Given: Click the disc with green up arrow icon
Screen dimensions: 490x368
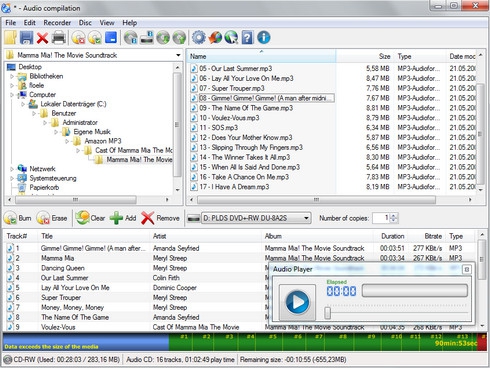Looking at the screenshot, I should (179, 38).
